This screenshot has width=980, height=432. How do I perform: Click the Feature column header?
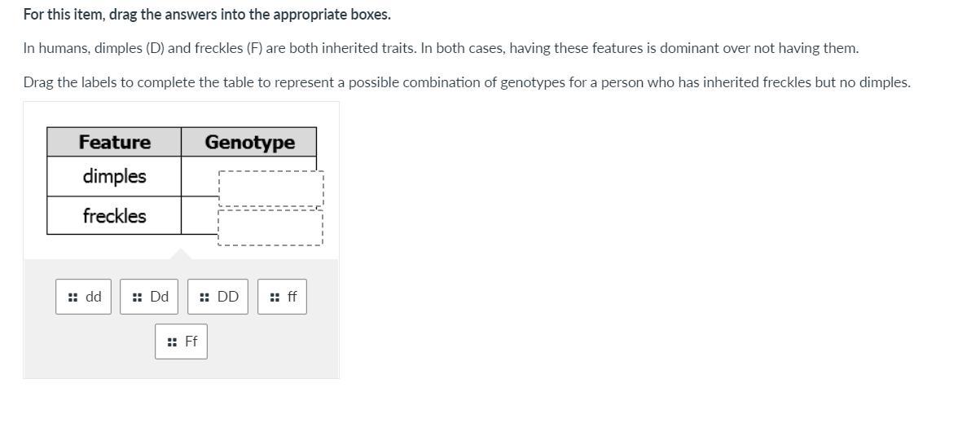[x=115, y=142]
